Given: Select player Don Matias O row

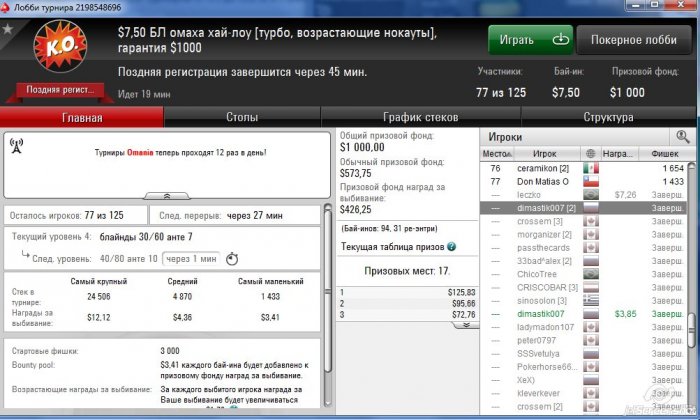Looking at the screenshot, I should 583,182.
